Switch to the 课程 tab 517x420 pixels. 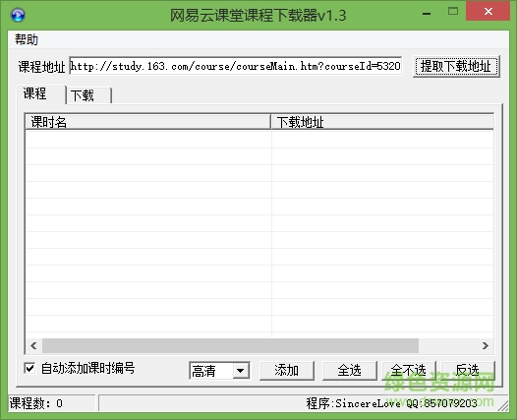pyautogui.click(x=41, y=94)
